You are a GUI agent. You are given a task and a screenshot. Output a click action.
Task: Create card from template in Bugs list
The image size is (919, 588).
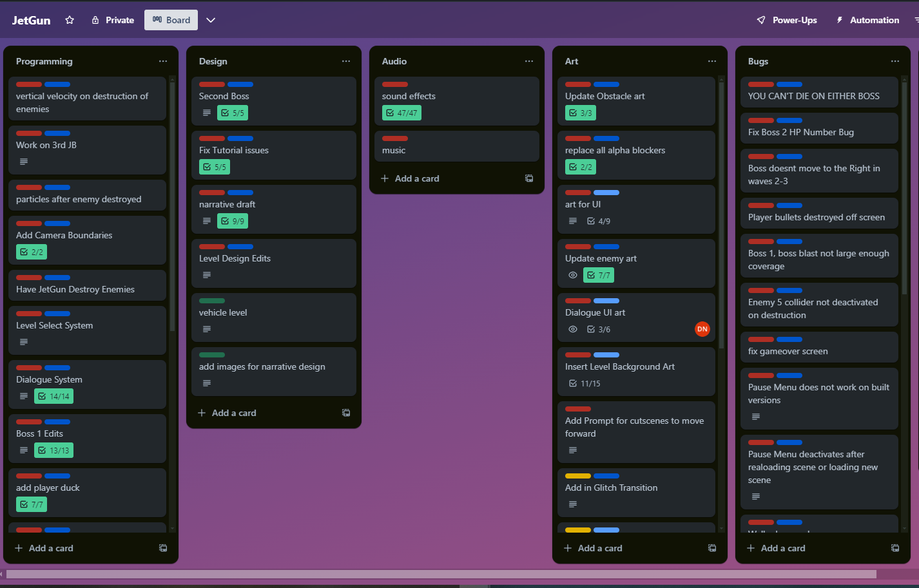tap(895, 548)
